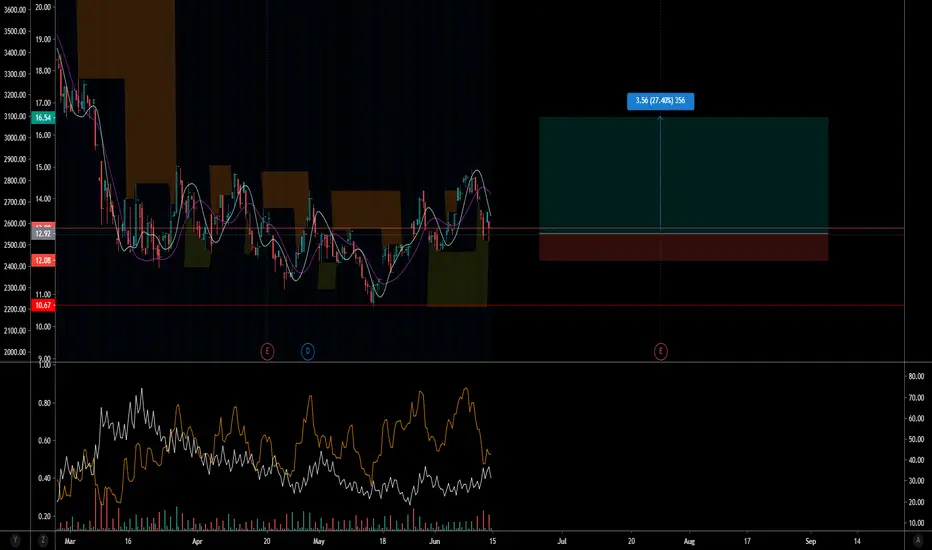932x550 pixels.
Task: Select the green profit zone of the long position
Action: pos(684,175)
